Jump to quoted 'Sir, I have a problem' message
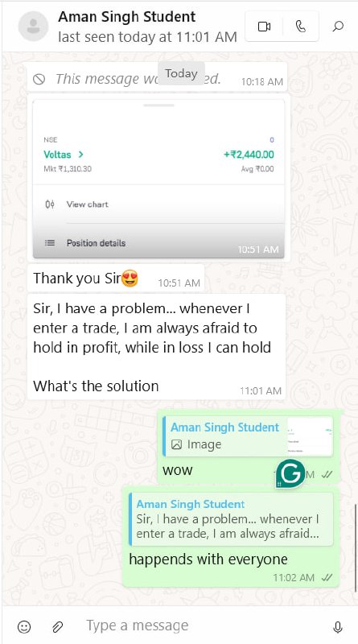358x644 pixels. point(231,519)
